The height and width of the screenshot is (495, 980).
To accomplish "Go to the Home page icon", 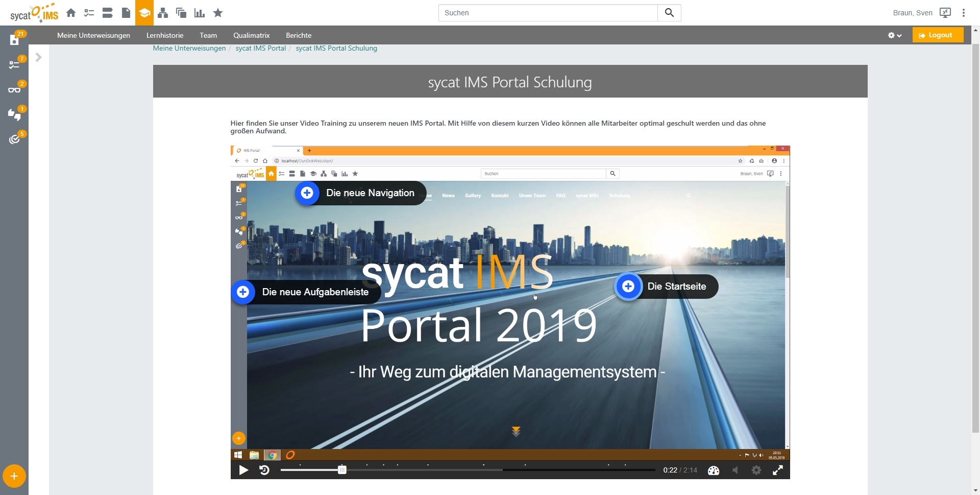I will (x=71, y=13).
